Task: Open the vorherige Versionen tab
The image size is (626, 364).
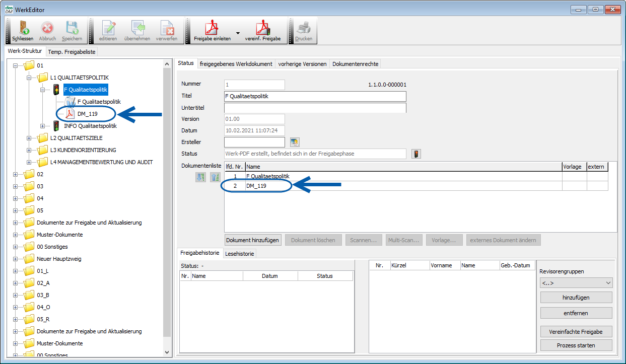Action: tap(302, 64)
